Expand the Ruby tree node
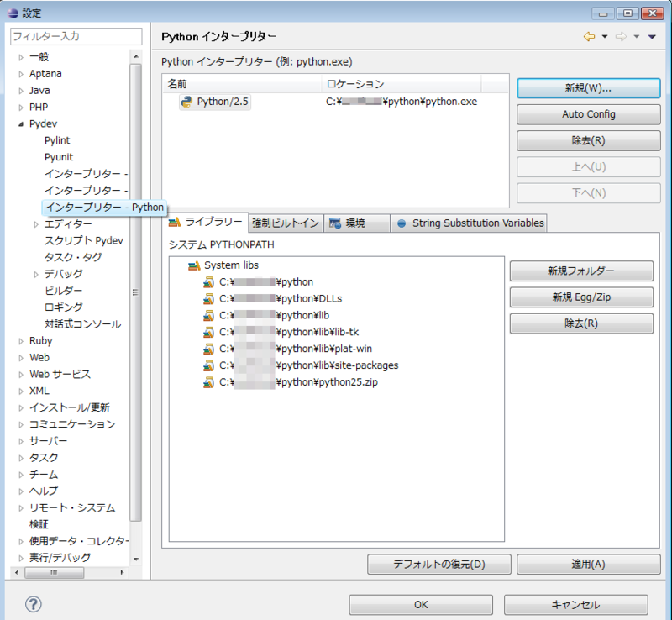 20,341
